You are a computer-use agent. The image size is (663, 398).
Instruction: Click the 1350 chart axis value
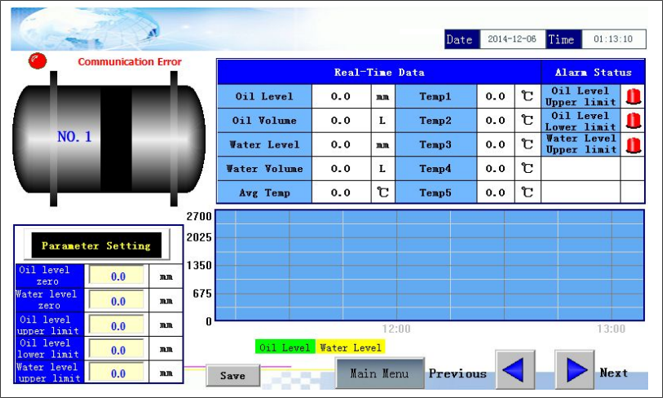tap(199, 265)
